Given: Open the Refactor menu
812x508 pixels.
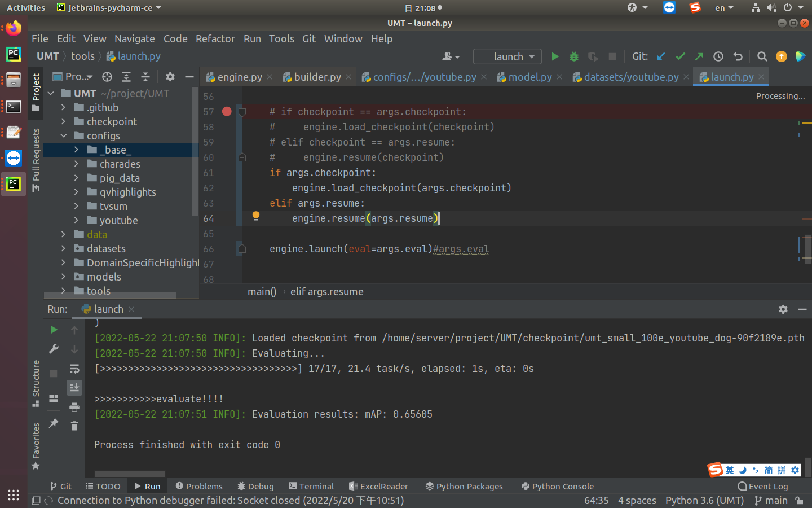Looking at the screenshot, I should point(215,38).
